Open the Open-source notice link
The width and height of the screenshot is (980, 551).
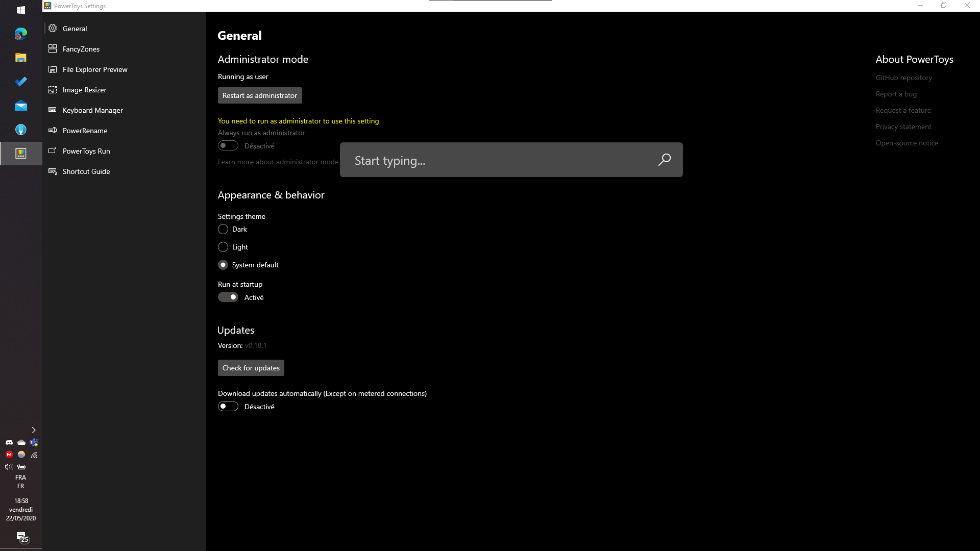(907, 143)
